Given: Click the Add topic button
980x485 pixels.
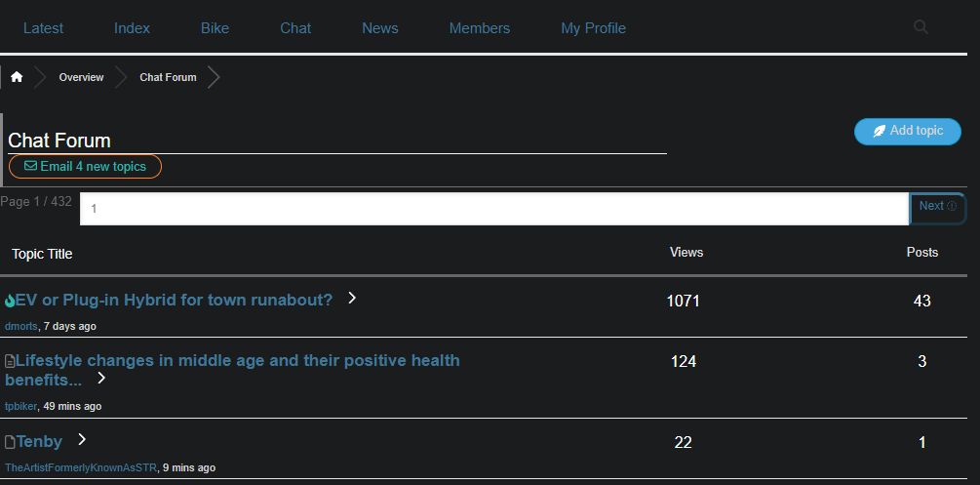Looking at the screenshot, I should [x=907, y=131].
